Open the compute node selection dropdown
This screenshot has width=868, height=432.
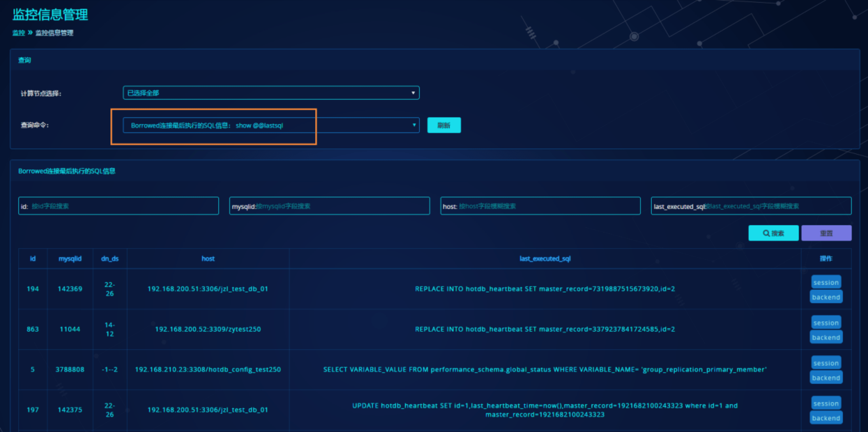coord(271,93)
